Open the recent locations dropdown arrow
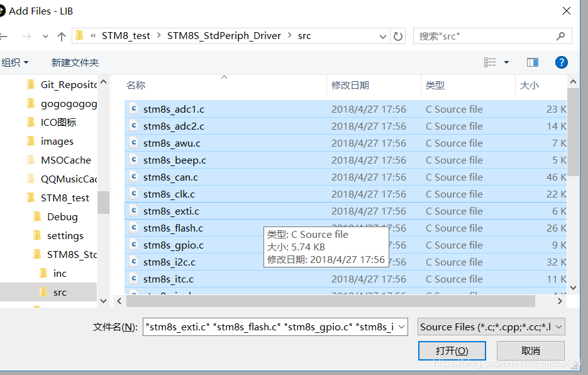The width and height of the screenshot is (588, 375). (45, 36)
